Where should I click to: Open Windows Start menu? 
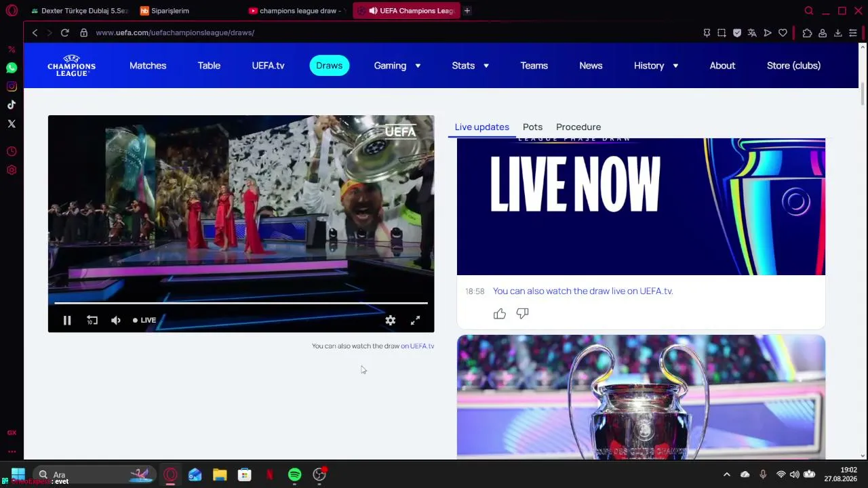click(x=18, y=474)
